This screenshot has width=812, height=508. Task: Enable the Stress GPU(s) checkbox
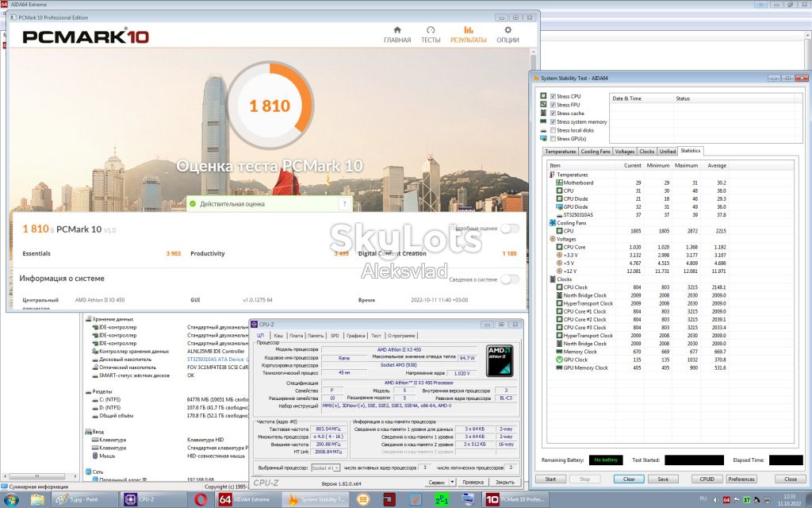click(x=553, y=138)
